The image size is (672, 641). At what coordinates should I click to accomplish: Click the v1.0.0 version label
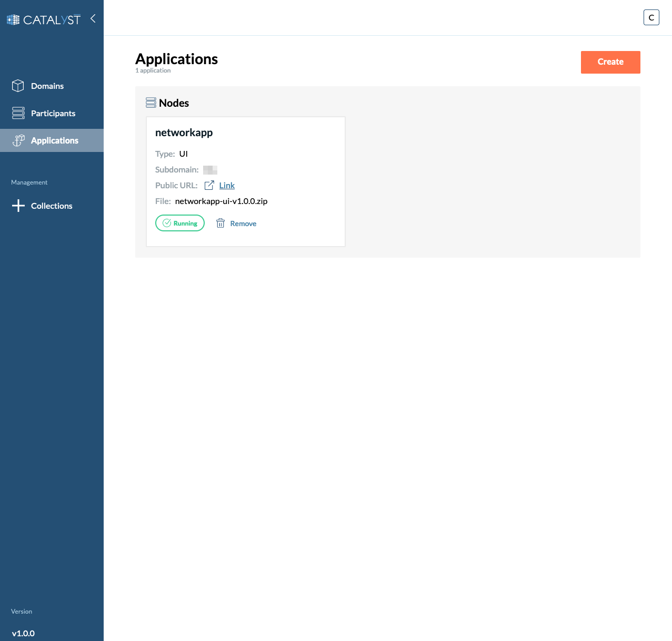[24, 633]
